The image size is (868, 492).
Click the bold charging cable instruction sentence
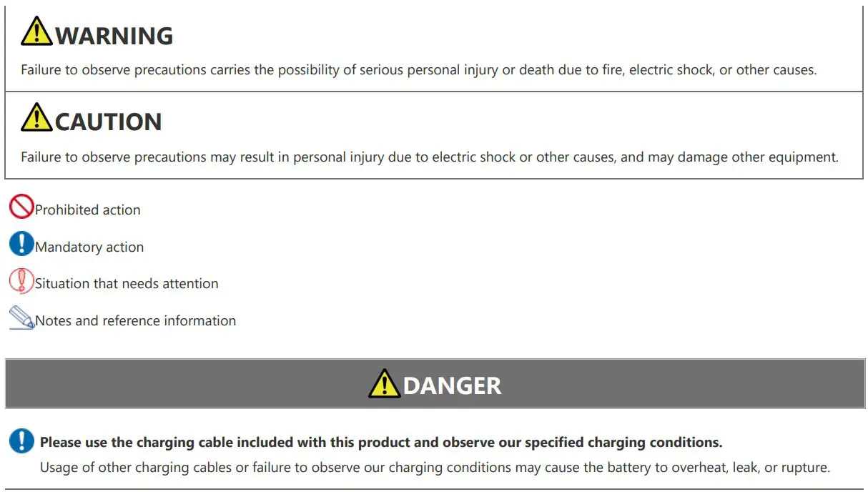coord(381,443)
